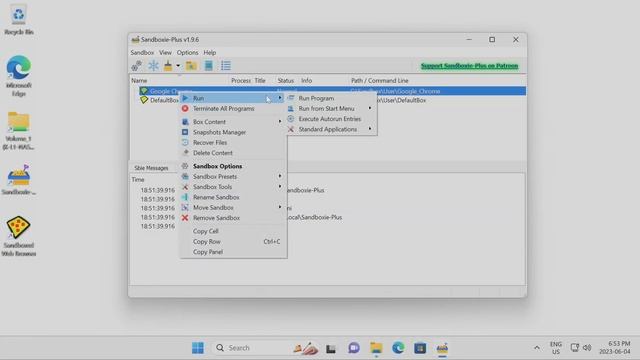This screenshot has width=640, height=360.
Task: Click the sandbox settings gear toolbar icon
Action: tap(136, 65)
